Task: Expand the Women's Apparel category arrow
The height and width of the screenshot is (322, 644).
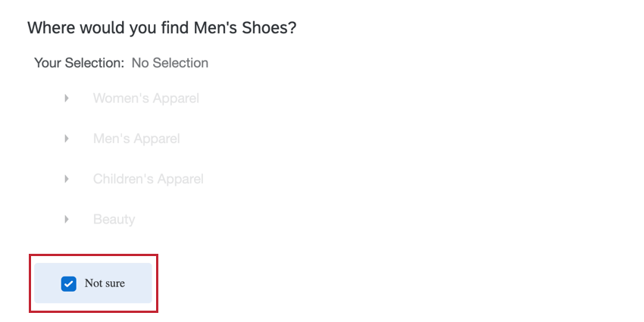Action: tap(67, 98)
